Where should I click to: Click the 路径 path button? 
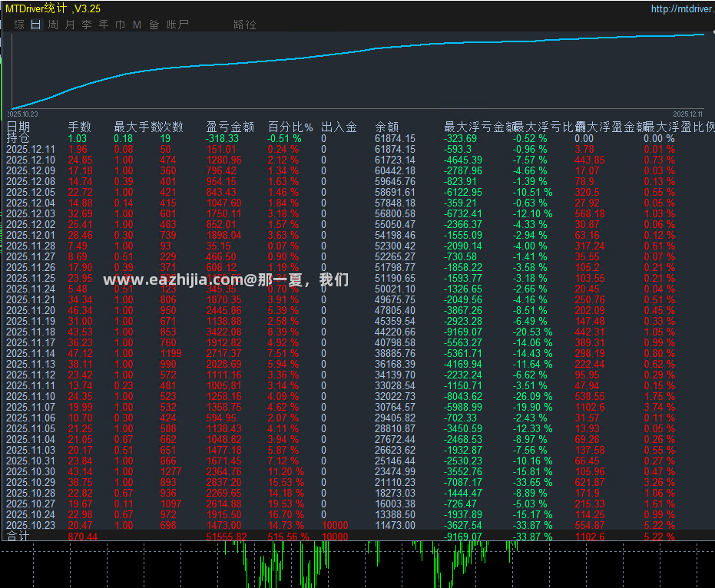(x=245, y=25)
